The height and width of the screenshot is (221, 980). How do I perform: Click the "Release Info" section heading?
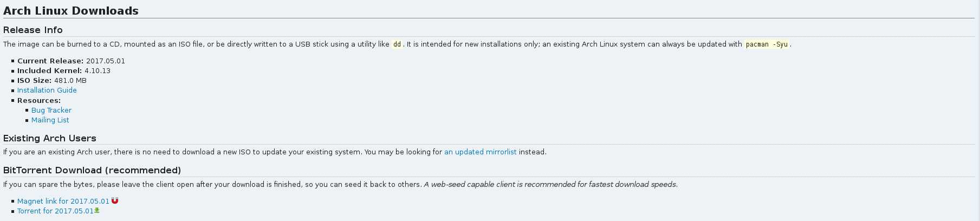[x=33, y=30]
